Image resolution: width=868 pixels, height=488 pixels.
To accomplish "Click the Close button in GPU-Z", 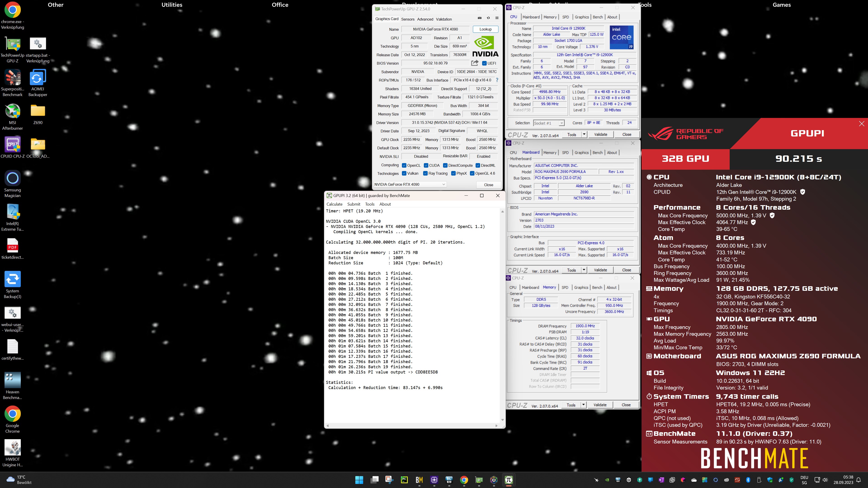I will (x=488, y=185).
